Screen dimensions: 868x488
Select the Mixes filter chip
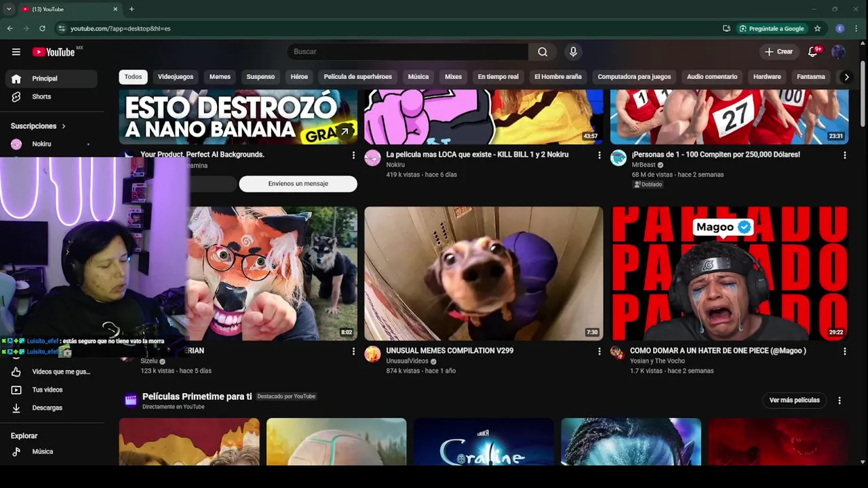click(453, 77)
